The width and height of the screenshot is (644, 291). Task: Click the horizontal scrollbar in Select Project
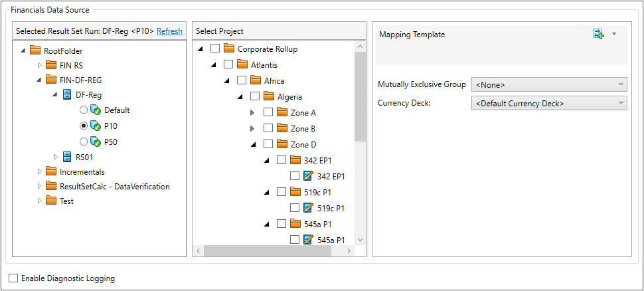click(268, 250)
